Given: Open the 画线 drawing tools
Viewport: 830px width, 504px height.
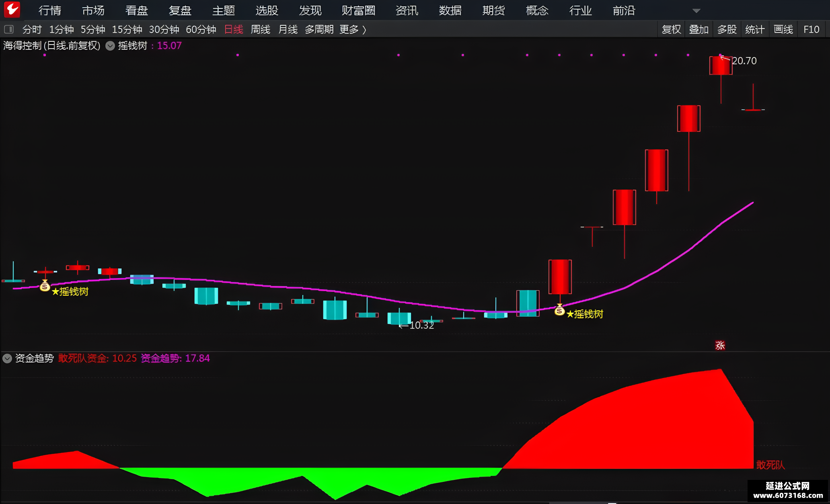Looking at the screenshot, I should [x=783, y=29].
